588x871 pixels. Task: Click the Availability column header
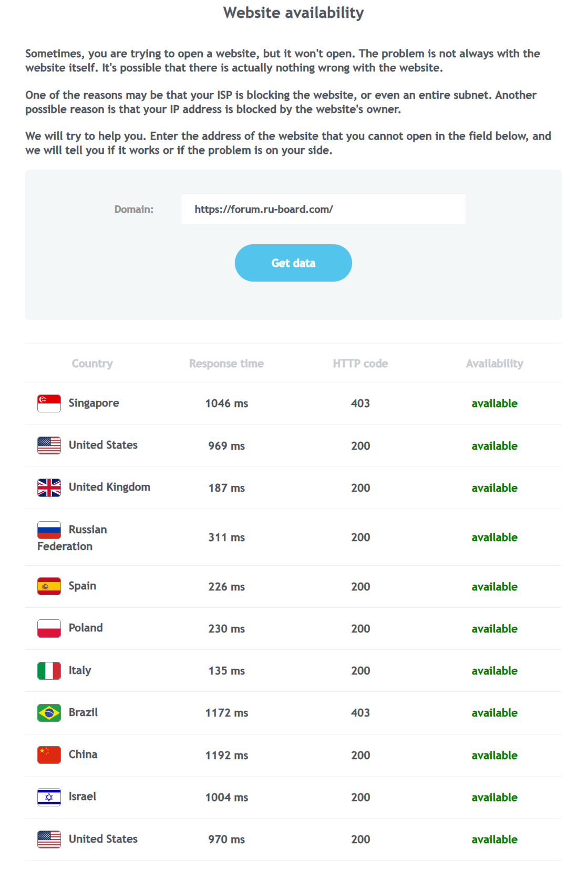(x=494, y=364)
